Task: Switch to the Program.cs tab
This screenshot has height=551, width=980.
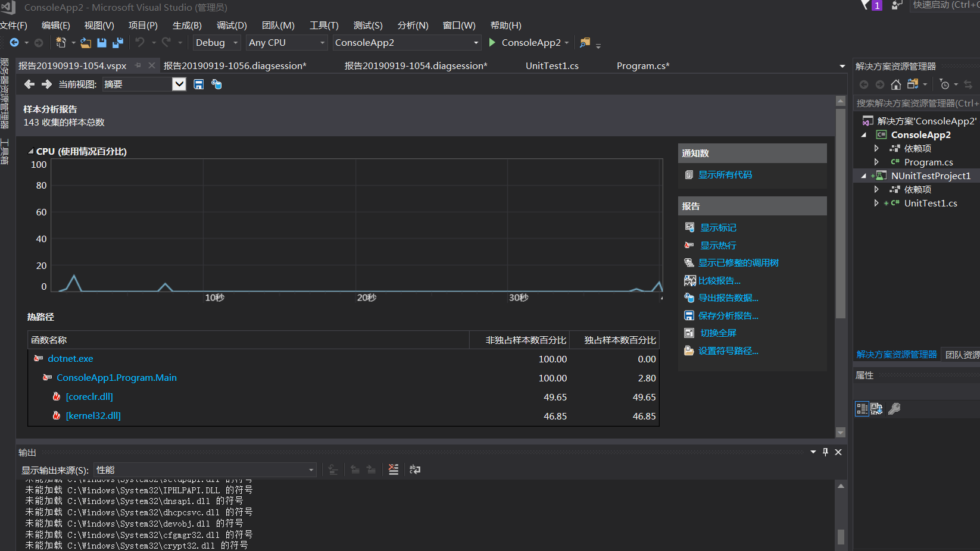Action: 643,66
